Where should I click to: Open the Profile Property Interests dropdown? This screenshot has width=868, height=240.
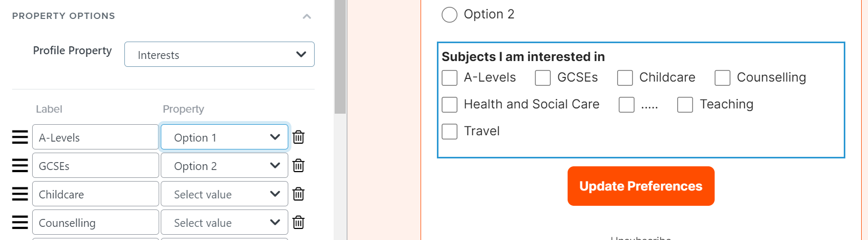[x=219, y=54]
